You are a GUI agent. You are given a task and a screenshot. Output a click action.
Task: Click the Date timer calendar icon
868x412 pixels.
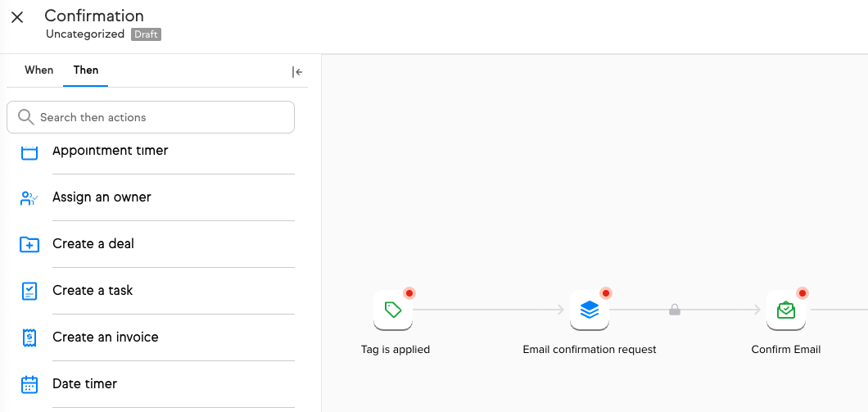[29, 384]
